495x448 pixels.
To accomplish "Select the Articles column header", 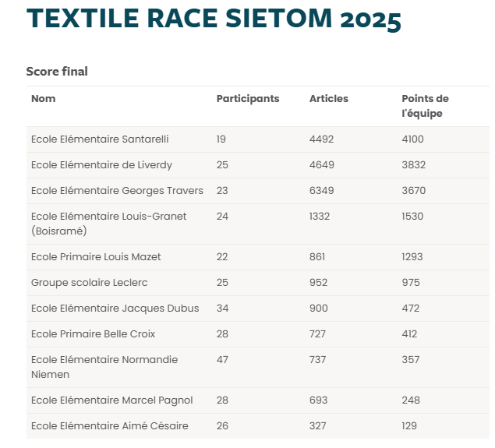I will 329,98.
